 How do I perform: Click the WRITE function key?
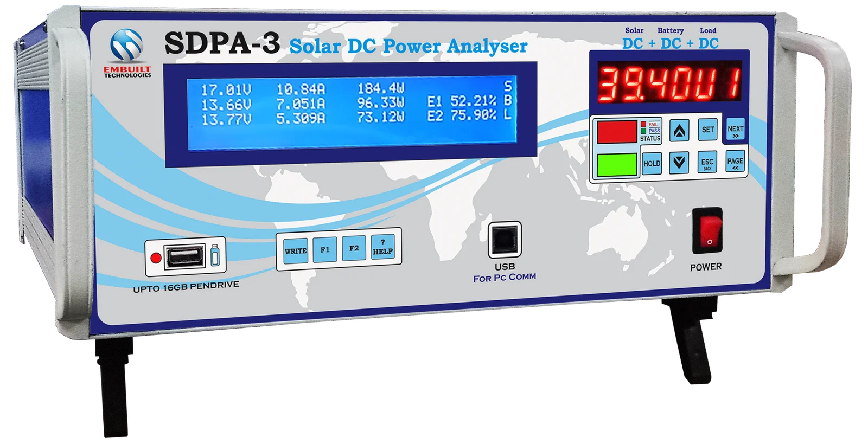(296, 251)
